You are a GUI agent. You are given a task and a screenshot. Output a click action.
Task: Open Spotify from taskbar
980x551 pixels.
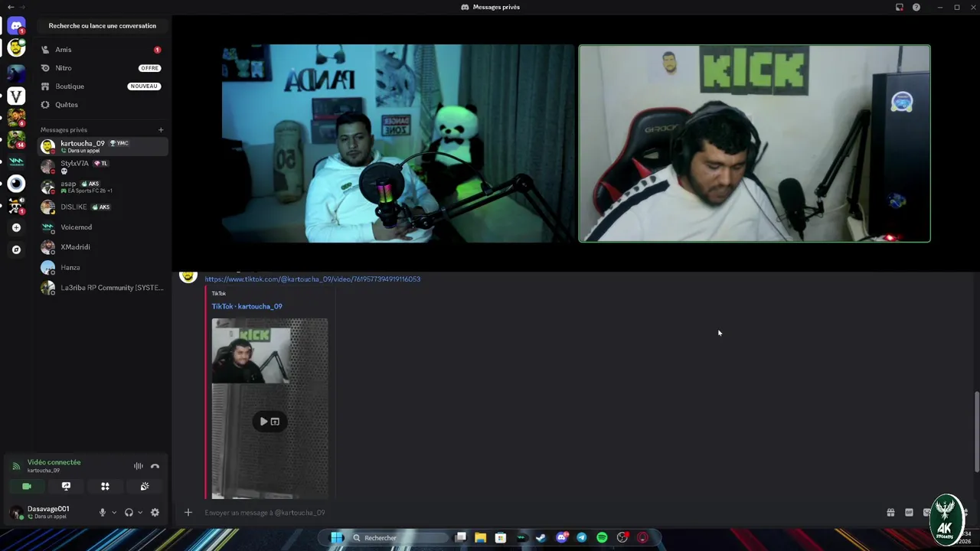(x=602, y=538)
